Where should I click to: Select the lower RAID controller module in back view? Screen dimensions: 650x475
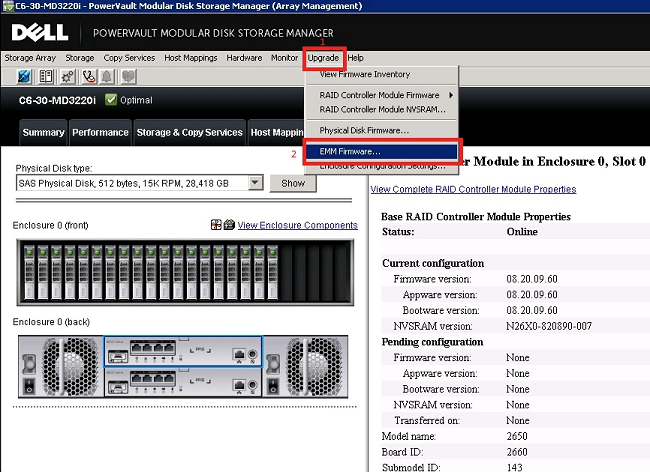click(x=183, y=382)
